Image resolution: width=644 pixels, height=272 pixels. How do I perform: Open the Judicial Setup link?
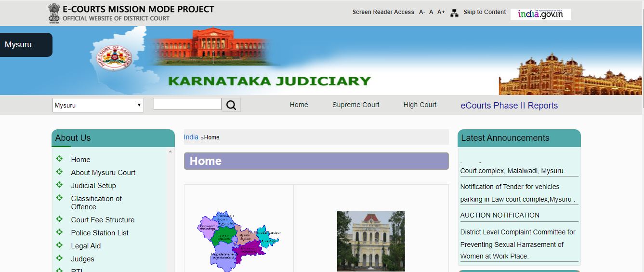click(93, 186)
